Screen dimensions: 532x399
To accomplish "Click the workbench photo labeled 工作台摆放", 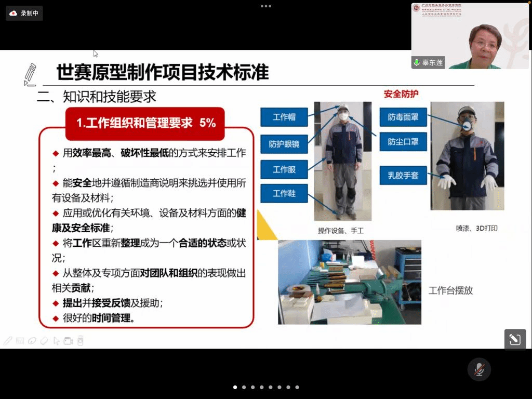I will [349, 282].
